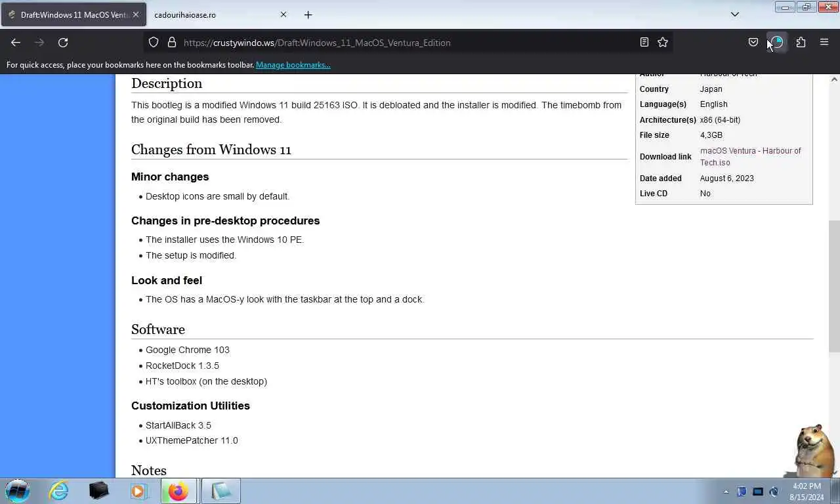840x504 pixels.
Task: Open Windows Media Player from taskbar
Action: pos(138,491)
